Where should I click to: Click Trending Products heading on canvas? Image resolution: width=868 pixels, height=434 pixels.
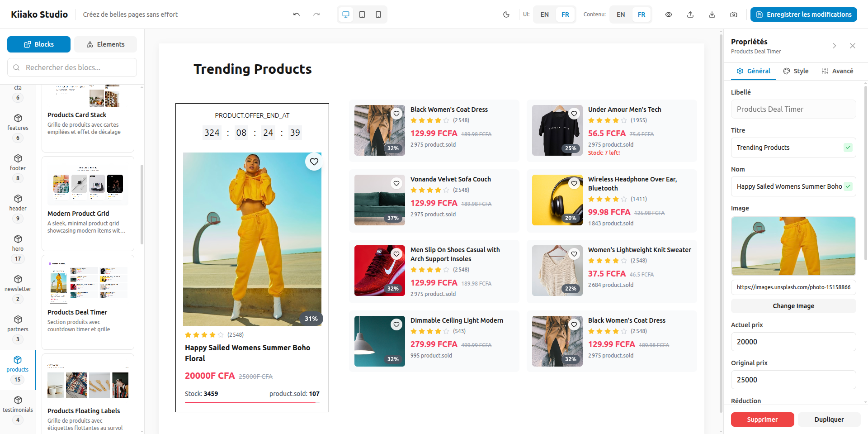coord(253,69)
